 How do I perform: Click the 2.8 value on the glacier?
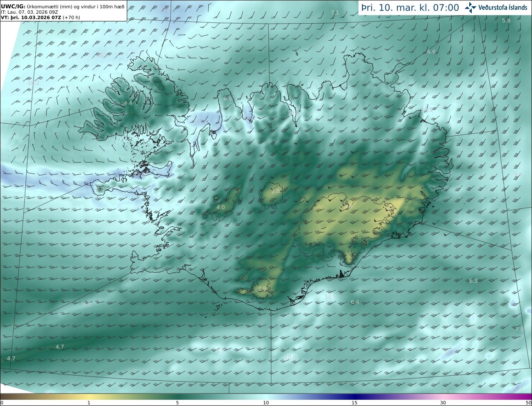(x=276, y=191)
